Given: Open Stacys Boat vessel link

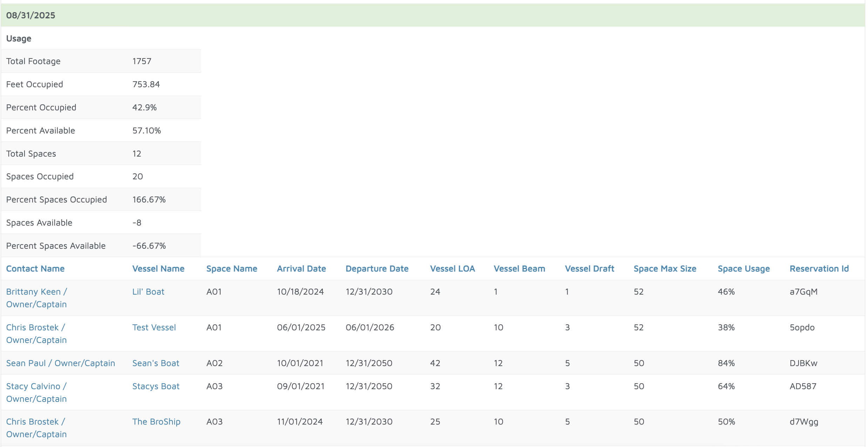Looking at the screenshot, I should (x=156, y=386).
